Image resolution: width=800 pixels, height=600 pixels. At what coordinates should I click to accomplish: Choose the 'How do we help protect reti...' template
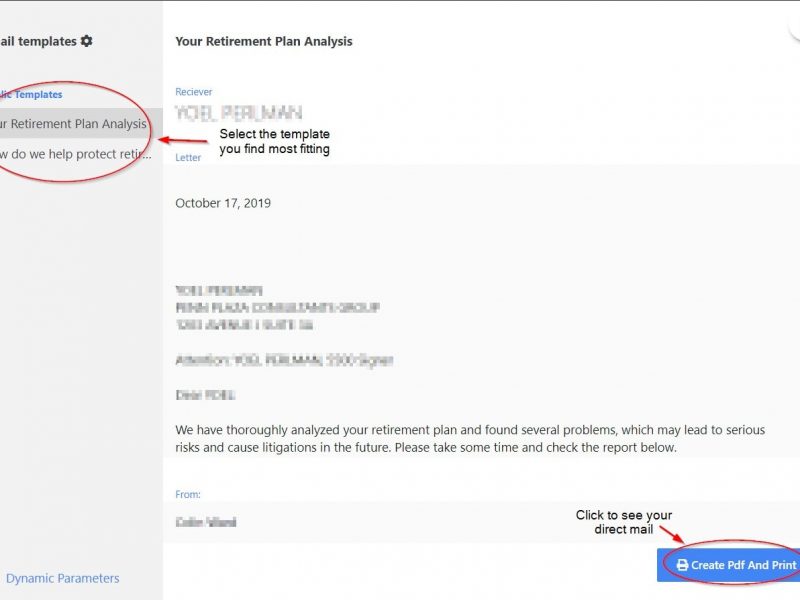76,154
